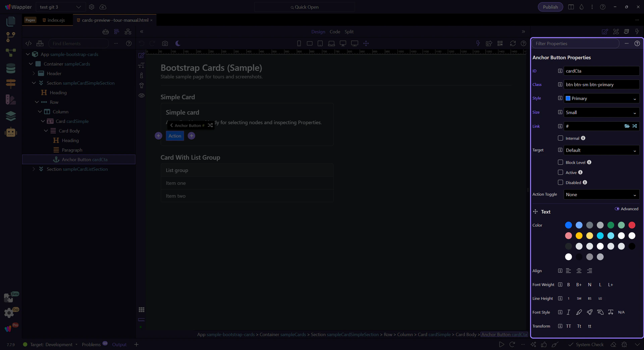This screenshot has width=644, height=350.
Task: Pick the red text color swatch
Action: [x=632, y=225]
